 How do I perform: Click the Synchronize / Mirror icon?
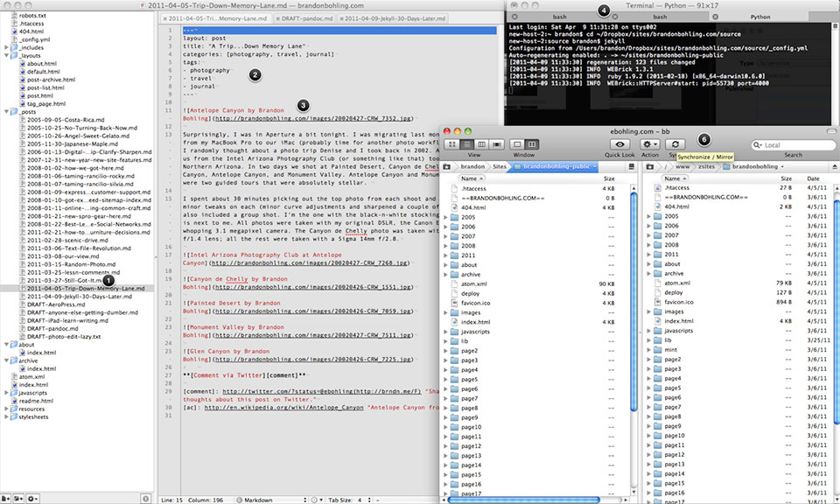click(675, 143)
